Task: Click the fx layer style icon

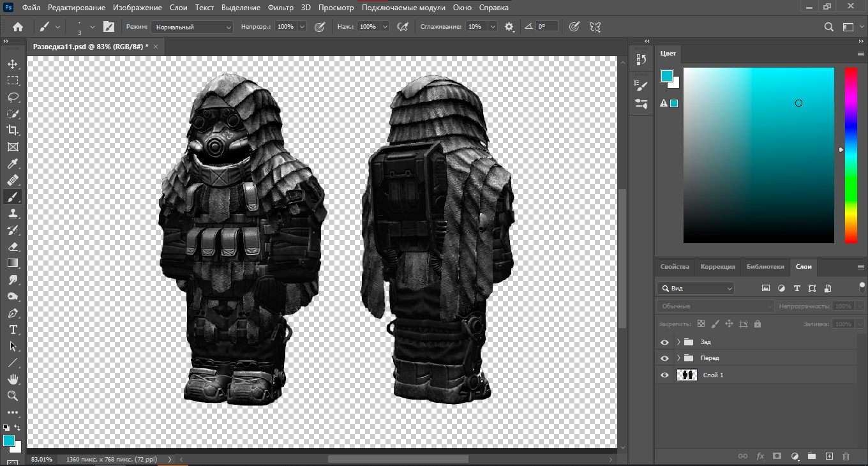Action: tap(759, 456)
